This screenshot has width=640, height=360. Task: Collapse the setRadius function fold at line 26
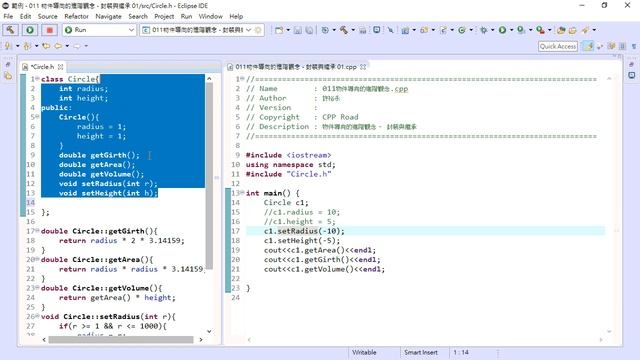click(37, 316)
